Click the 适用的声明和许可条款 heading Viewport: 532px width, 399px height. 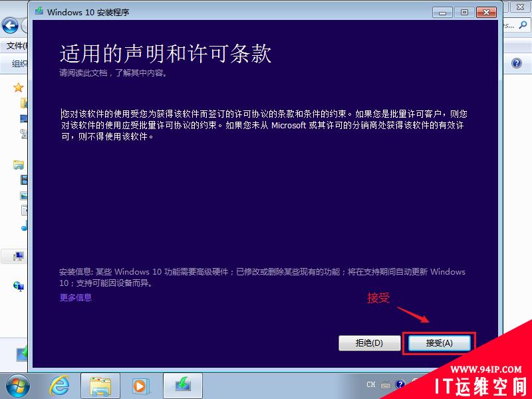[x=166, y=54]
